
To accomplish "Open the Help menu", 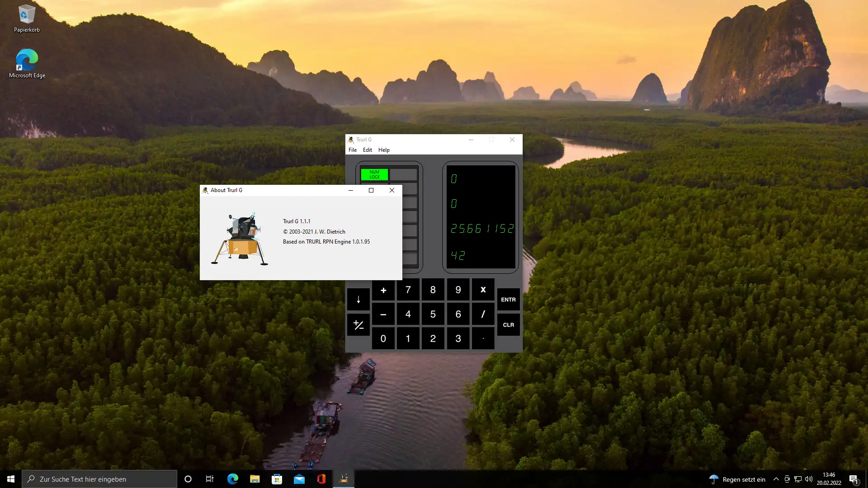I will [x=384, y=150].
